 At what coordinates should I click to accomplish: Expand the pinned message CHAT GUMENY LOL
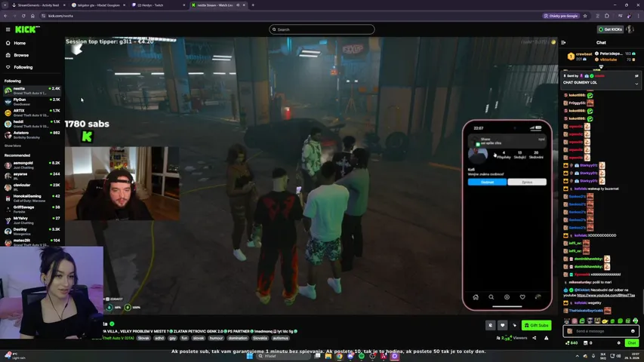(x=636, y=83)
